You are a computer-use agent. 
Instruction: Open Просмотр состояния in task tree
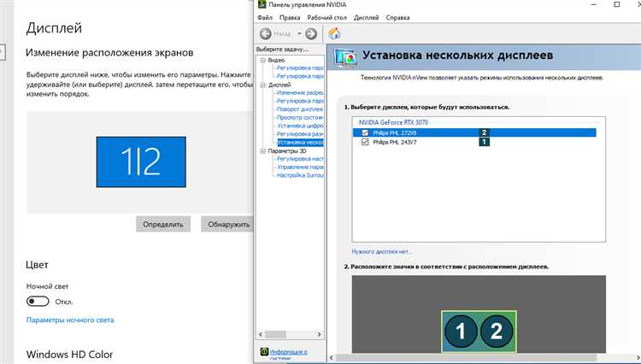click(300, 117)
